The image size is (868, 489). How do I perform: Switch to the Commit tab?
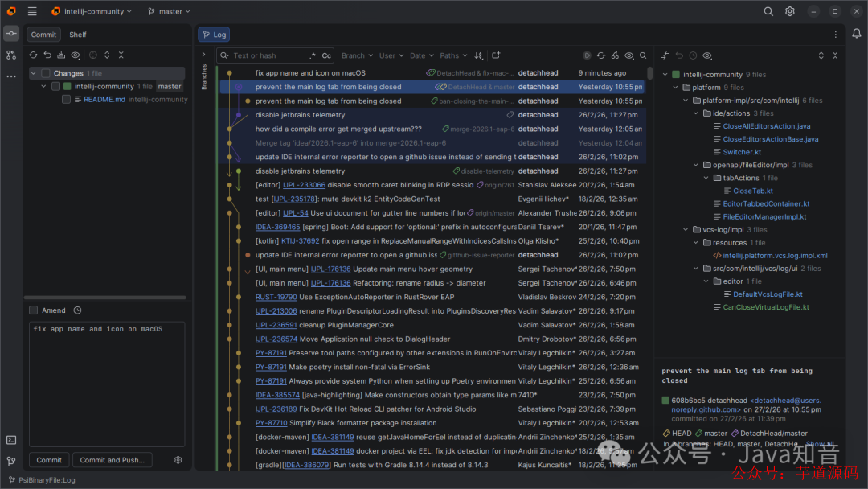click(x=43, y=35)
